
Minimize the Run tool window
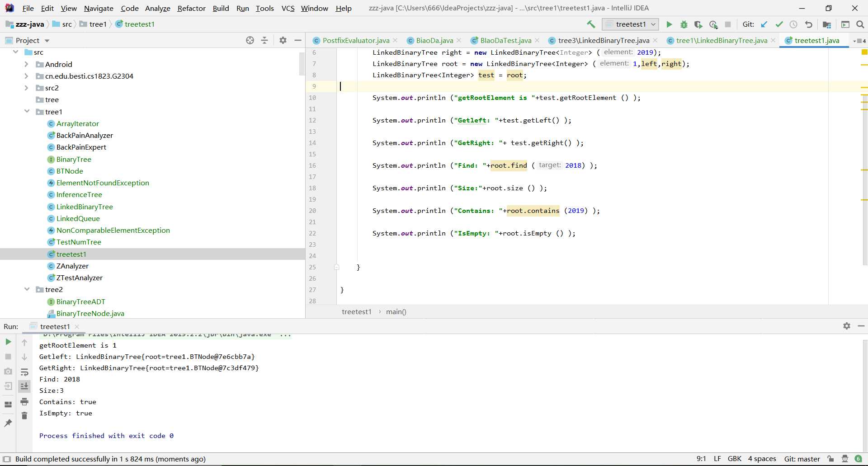[x=861, y=326]
